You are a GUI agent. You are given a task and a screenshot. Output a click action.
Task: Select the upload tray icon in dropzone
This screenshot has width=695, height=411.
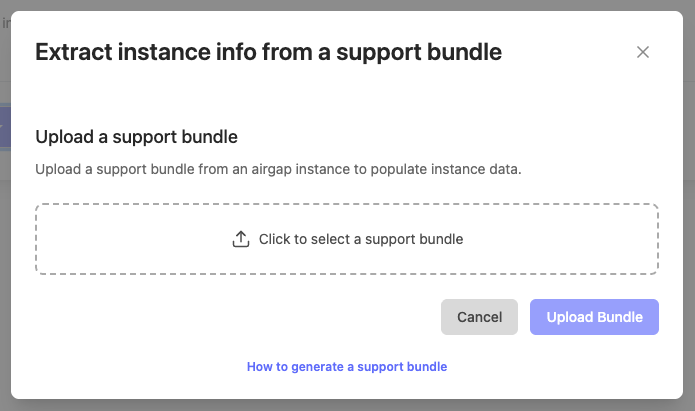coord(240,239)
